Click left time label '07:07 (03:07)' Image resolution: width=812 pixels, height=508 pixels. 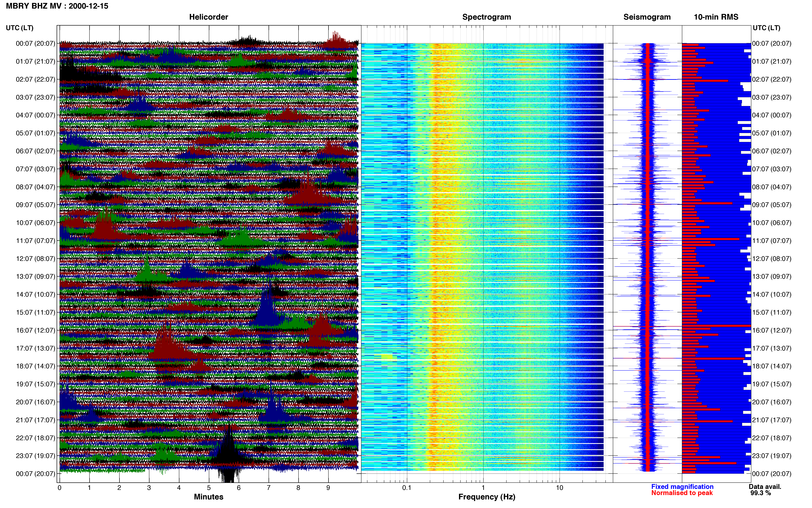point(36,169)
